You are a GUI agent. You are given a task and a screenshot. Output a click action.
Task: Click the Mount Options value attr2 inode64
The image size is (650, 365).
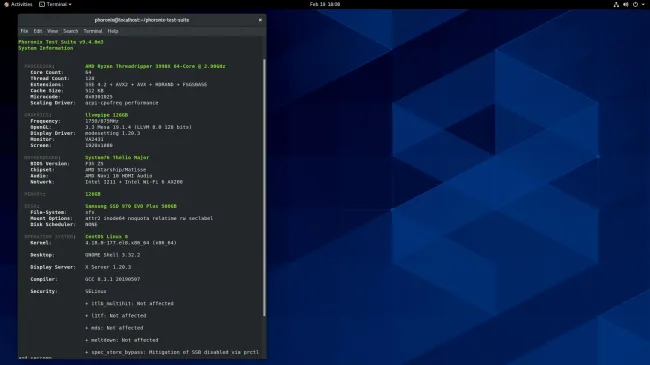[149, 218]
